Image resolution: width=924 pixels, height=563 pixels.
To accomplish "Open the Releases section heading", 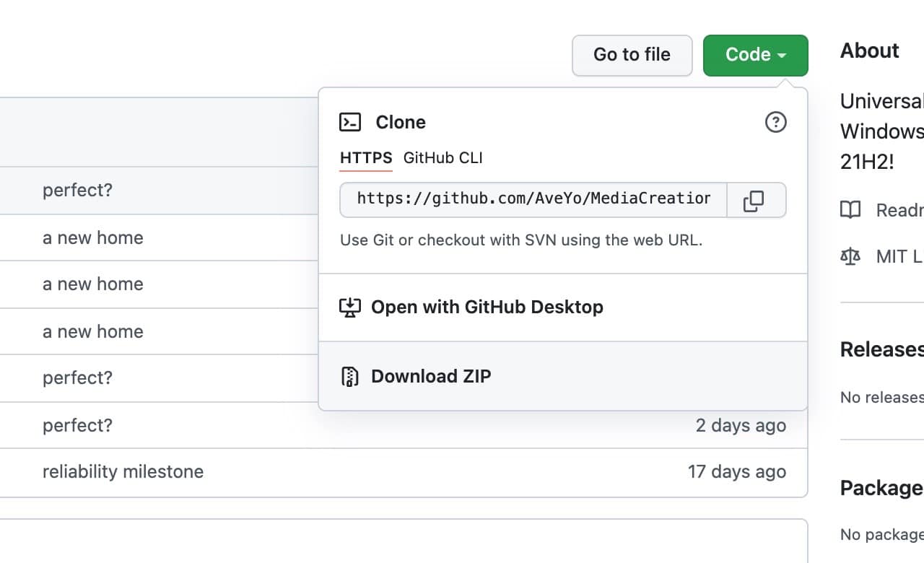I will tap(881, 349).
